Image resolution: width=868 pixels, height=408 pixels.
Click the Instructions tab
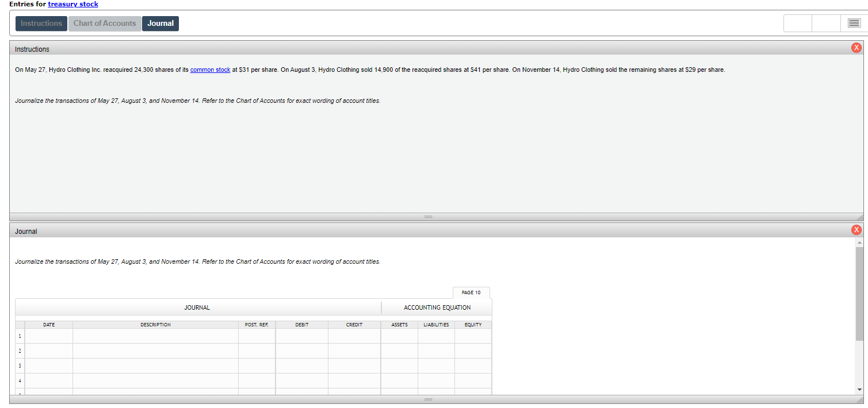[x=41, y=23]
